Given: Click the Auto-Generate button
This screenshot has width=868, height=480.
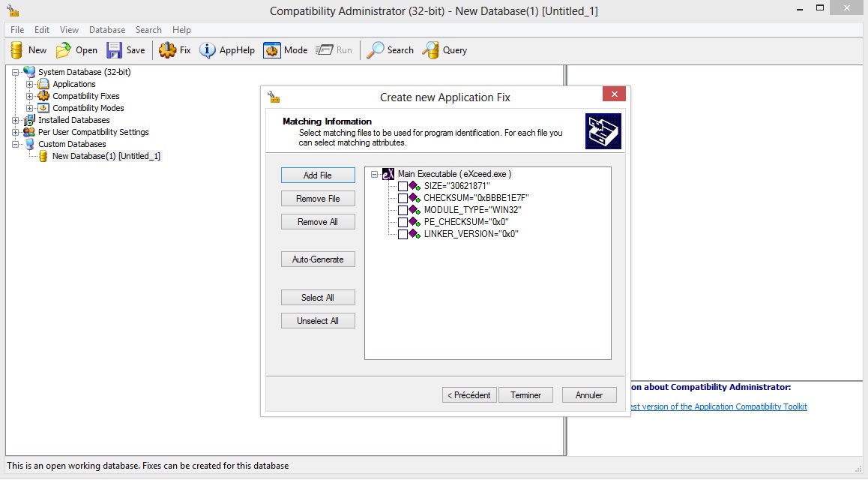Looking at the screenshot, I should coord(318,259).
